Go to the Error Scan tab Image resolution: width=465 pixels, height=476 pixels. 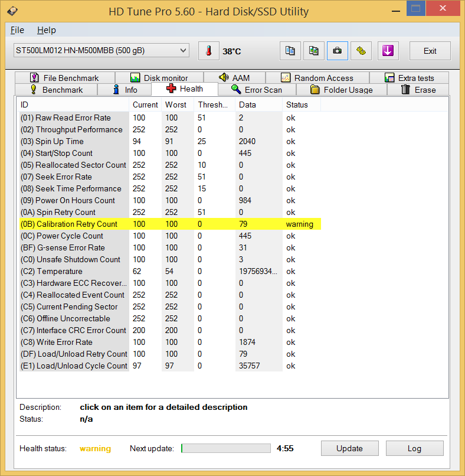pos(257,90)
